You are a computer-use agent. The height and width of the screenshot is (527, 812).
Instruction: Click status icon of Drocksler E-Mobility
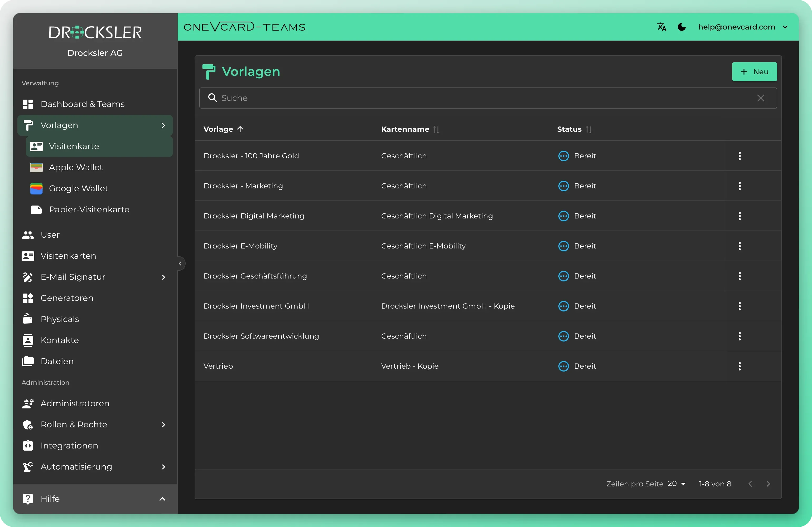[563, 246]
